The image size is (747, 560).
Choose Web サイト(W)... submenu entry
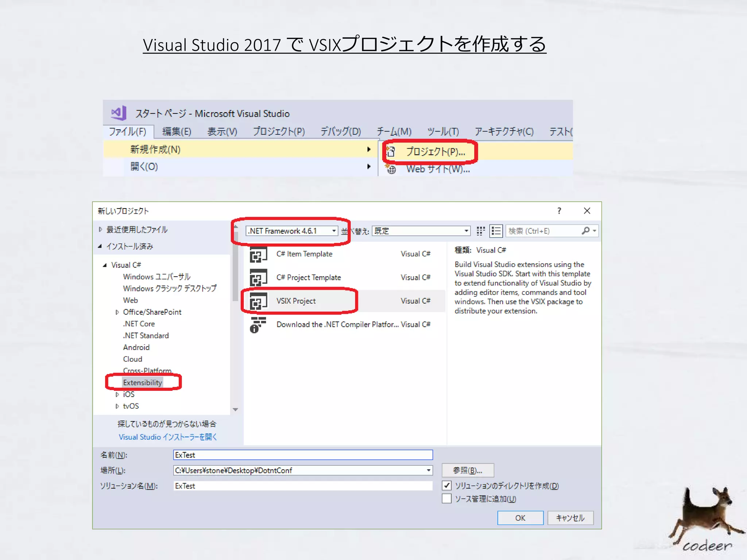[438, 169]
